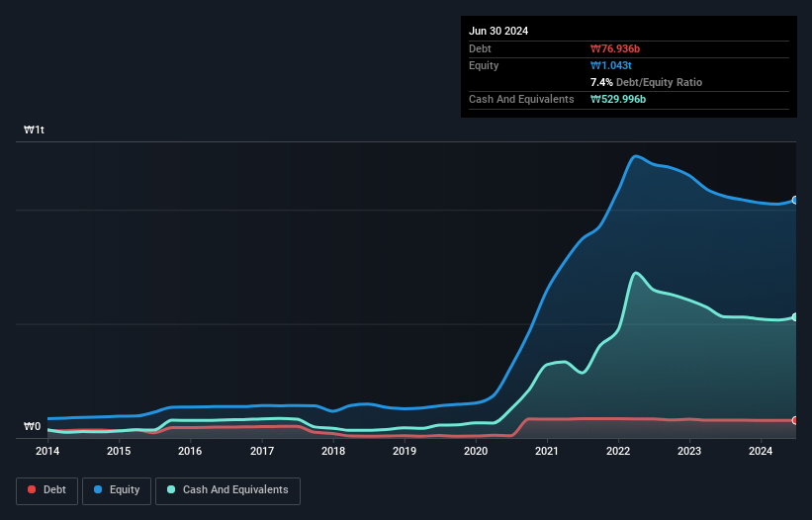Click the ₩1.043t equity value
The height and width of the screenshot is (520, 812).
click(611, 65)
